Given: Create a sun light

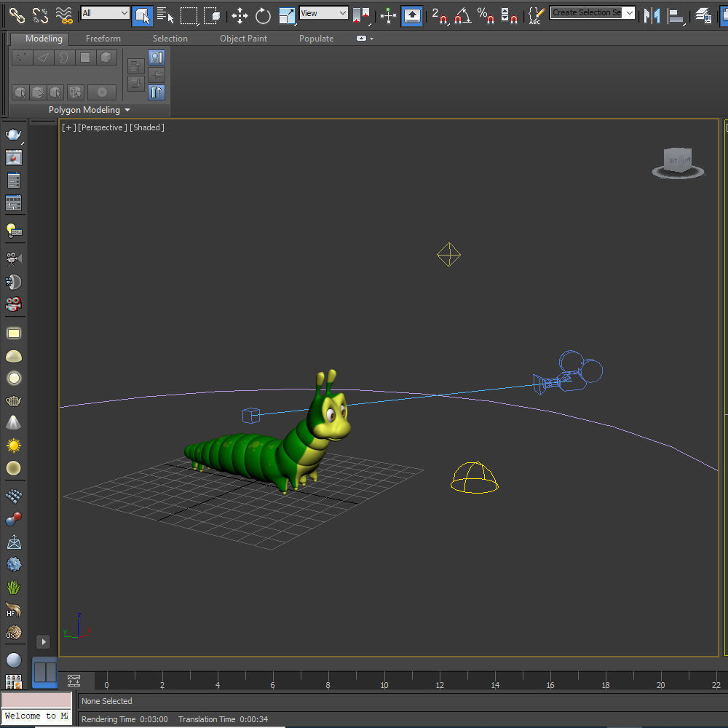Looking at the screenshot, I should point(13,446).
